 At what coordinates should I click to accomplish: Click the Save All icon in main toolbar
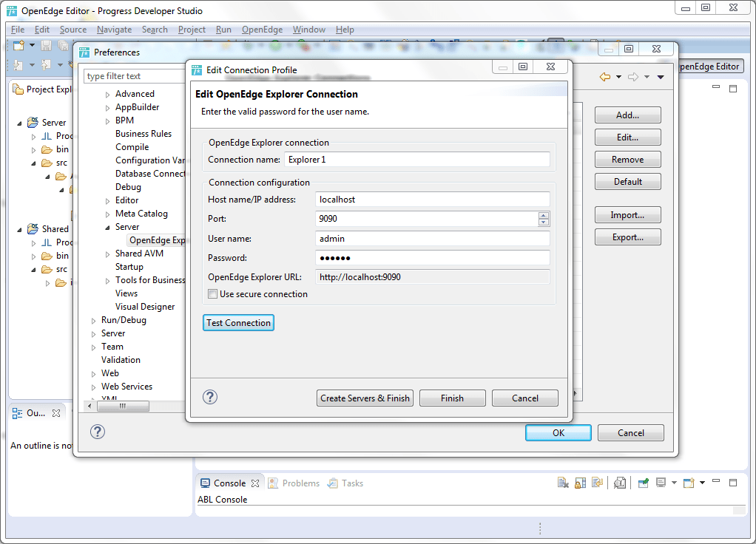point(63,46)
